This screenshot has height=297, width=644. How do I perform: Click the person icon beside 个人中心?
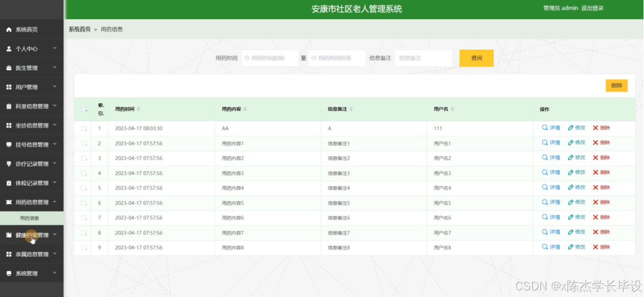click(x=9, y=48)
